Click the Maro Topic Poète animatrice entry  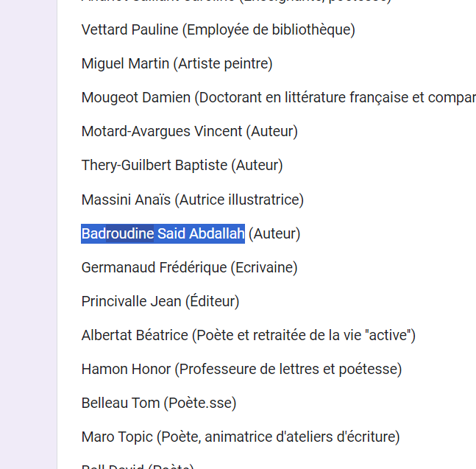coord(241,437)
